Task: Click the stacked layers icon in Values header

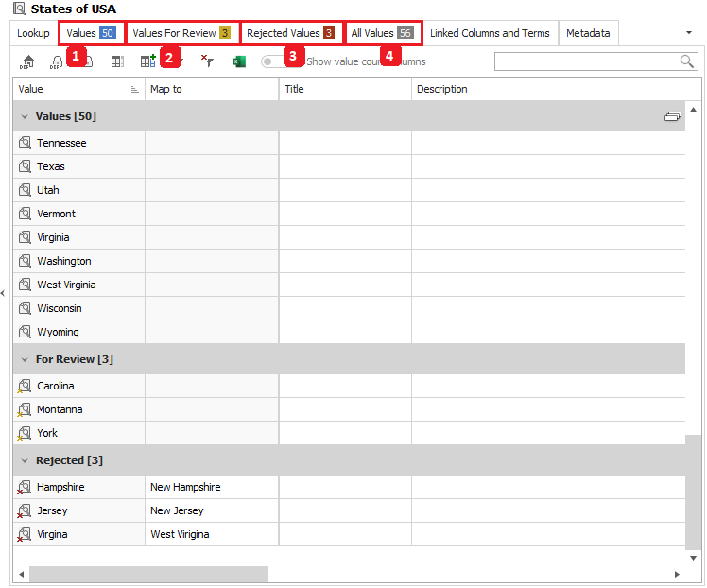Action: (x=672, y=116)
